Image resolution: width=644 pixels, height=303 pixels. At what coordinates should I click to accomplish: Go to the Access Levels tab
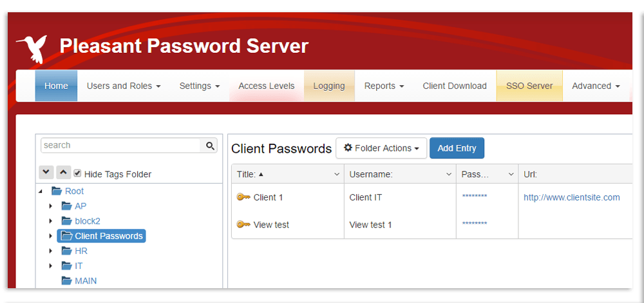click(x=266, y=86)
